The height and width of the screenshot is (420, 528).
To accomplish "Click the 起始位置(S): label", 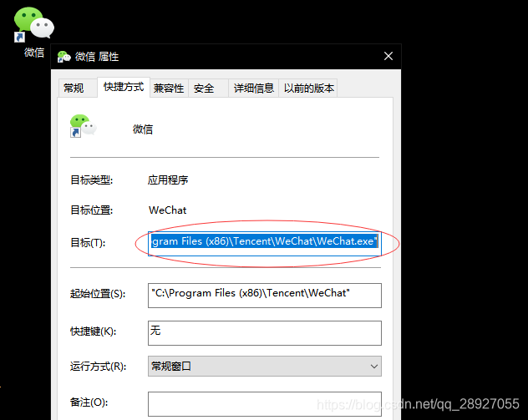I will coord(98,294).
